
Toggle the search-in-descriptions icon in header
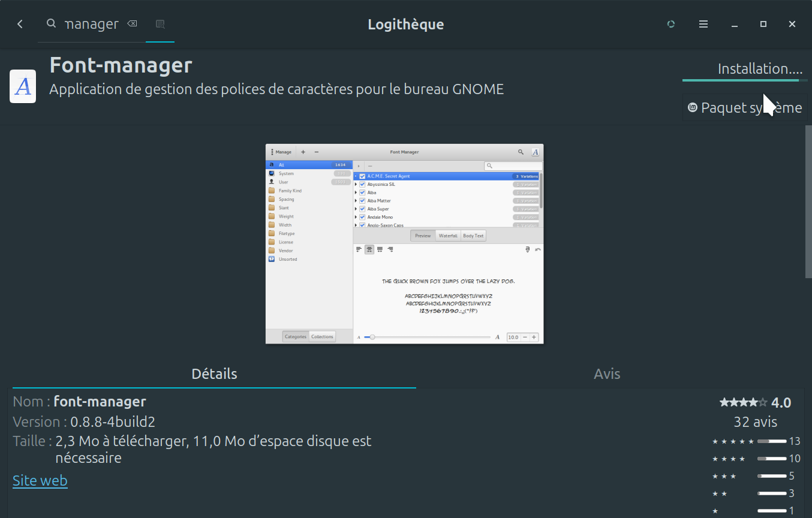click(160, 24)
